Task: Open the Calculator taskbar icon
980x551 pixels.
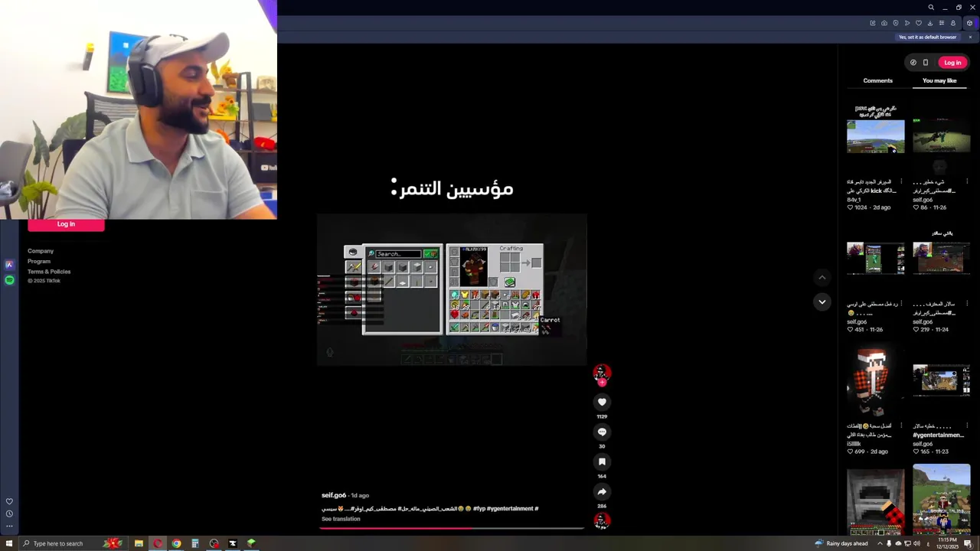Action: (195, 543)
